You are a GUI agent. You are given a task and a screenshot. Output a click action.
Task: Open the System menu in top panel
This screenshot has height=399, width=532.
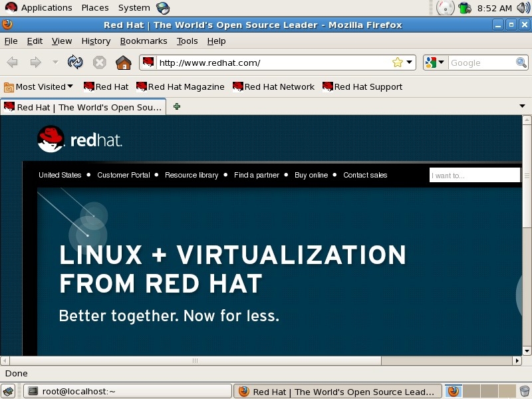pyautogui.click(x=134, y=8)
